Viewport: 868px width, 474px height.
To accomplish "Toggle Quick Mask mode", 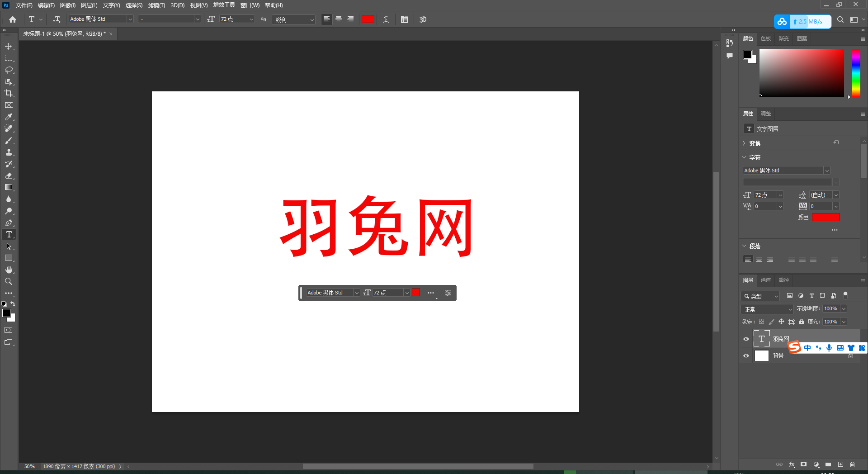I will [x=9, y=330].
